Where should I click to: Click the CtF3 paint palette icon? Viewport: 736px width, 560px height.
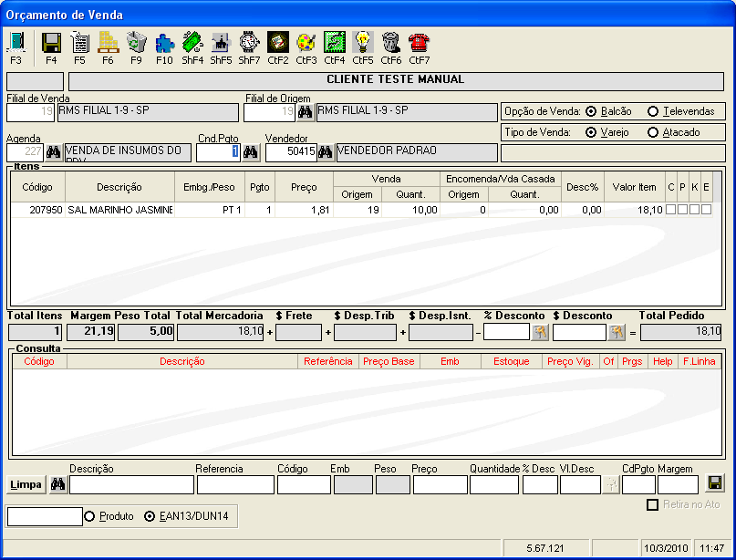[306, 43]
